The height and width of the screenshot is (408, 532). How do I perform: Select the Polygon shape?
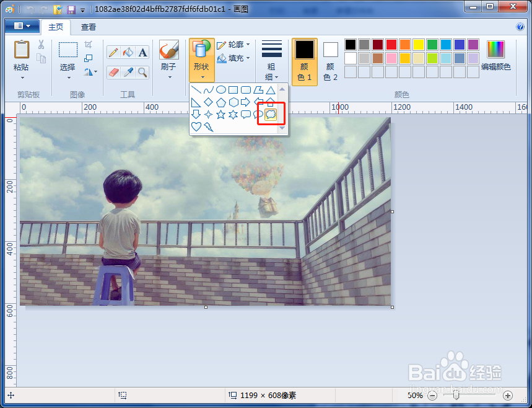pos(258,90)
